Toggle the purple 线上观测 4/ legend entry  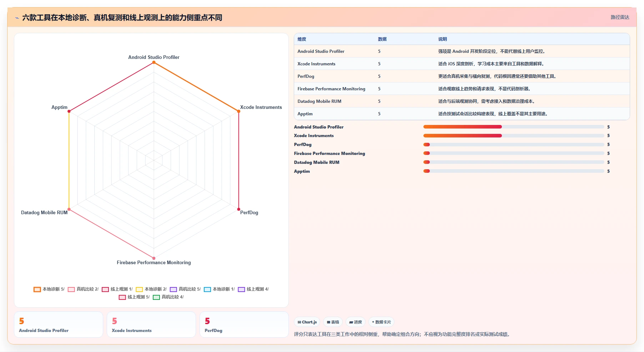pyautogui.click(x=253, y=289)
